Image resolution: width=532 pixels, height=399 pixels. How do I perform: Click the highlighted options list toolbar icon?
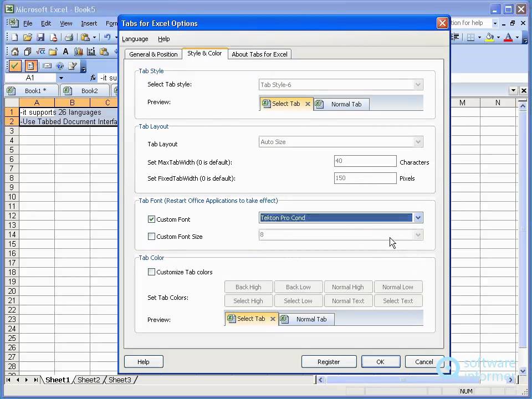[x=31, y=66]
